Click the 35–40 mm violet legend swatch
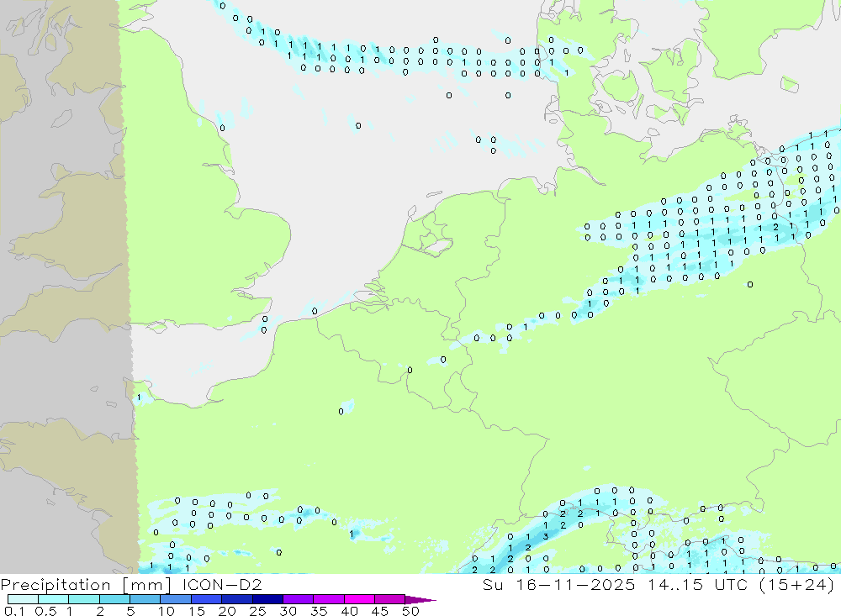Viewport: 841px width, 616px height. (329, 599)
